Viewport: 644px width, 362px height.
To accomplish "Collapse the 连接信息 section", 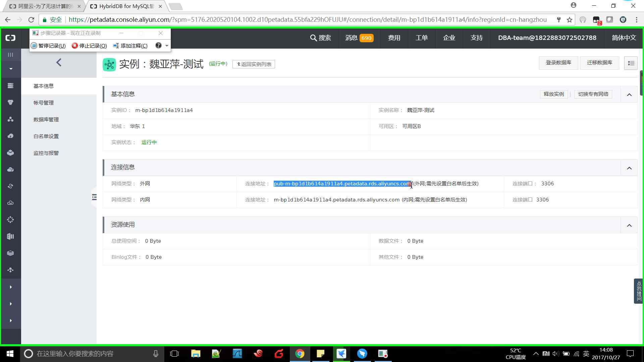I will point(629,168).
